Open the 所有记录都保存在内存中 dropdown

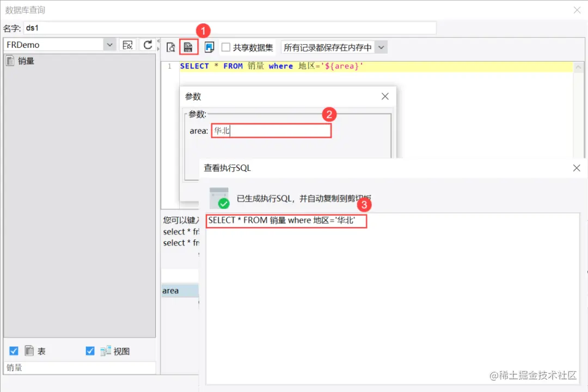pos(381,47)
